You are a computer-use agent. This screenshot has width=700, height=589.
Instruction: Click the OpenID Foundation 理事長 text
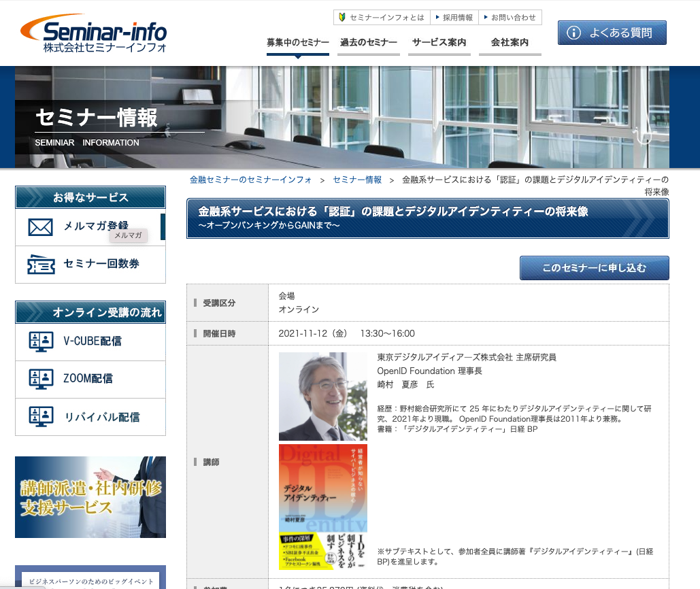(x=429, y=371)
